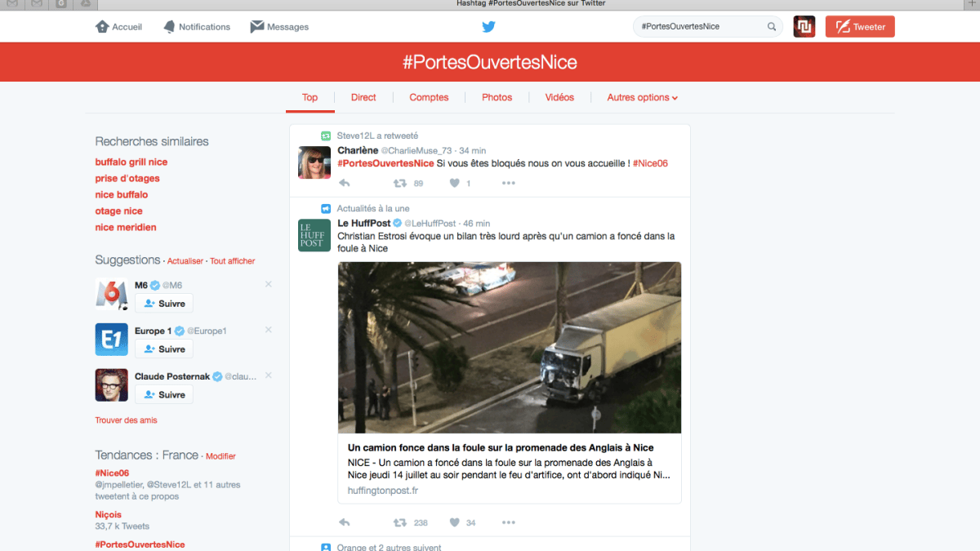
Task: Open the #Nice06 trend
Action: [112, 473]
